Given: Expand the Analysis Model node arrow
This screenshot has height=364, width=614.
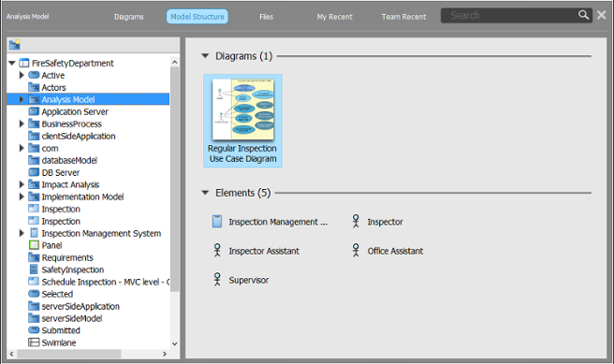Looking at the screenshot, I should tap(22, 99).
